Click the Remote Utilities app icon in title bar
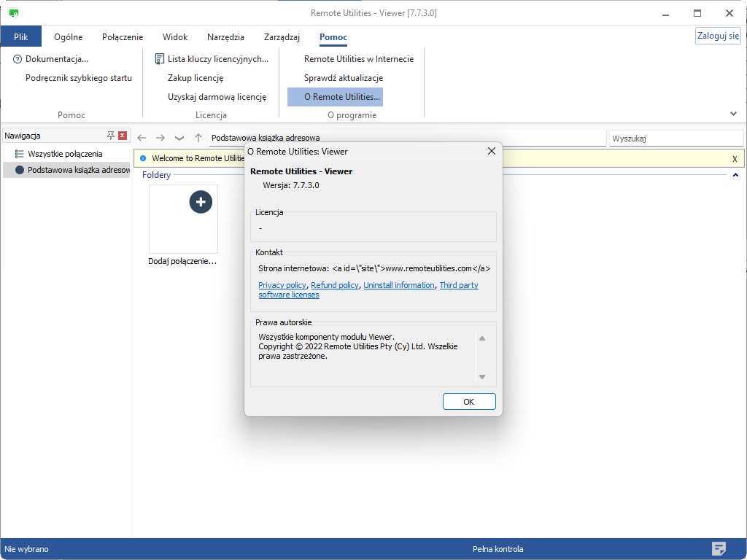The width and height of the screenshot is (747, 560). [x=13, y=13]
